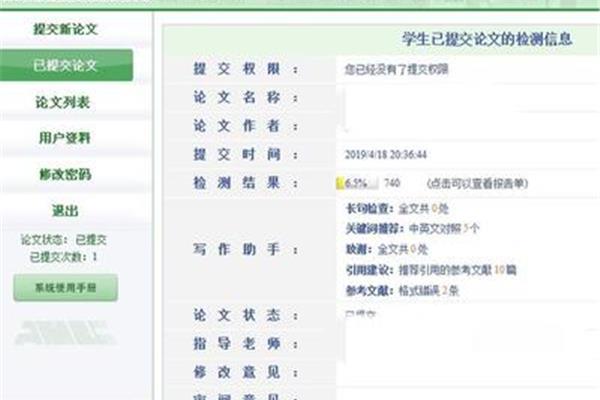Click the 指导老师 field label
The width and height of the screenshot is (600, 400).
coord(245,344)
